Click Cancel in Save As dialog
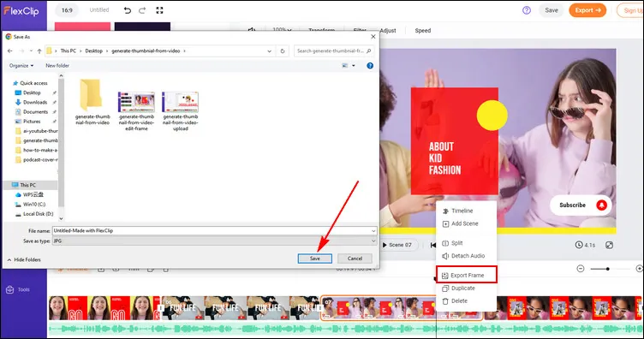The width and height of the screenshot is (644, 339). coord(355,259)
